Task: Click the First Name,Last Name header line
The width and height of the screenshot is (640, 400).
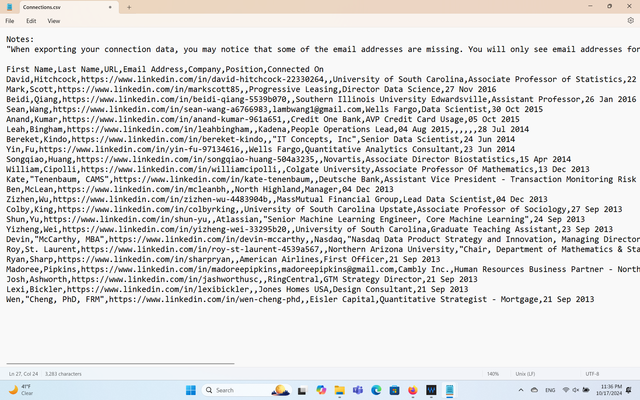Action: 165,69
